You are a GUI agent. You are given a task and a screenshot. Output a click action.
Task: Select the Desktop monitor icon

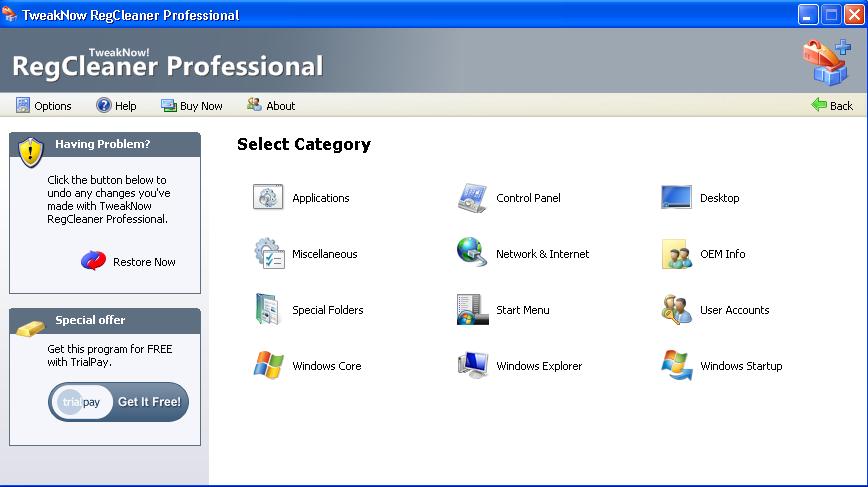click(x=676, y=197)
